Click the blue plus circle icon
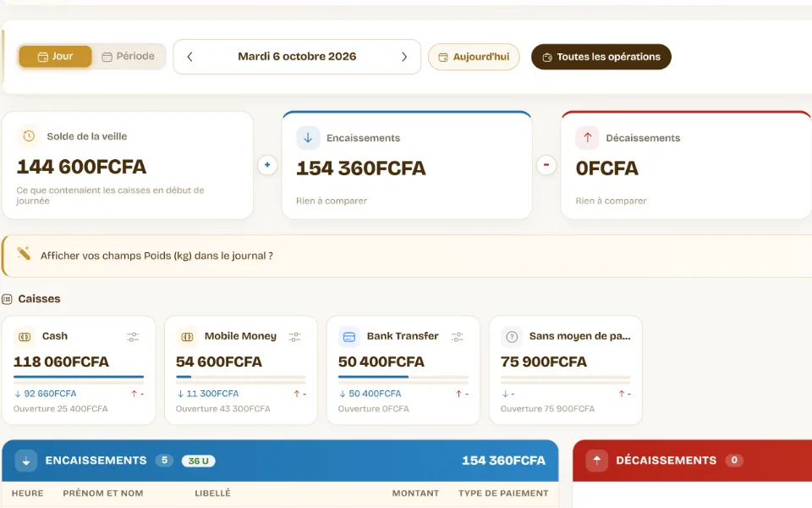This screenshot has width=812, height=508. click(x=267, y=165)
